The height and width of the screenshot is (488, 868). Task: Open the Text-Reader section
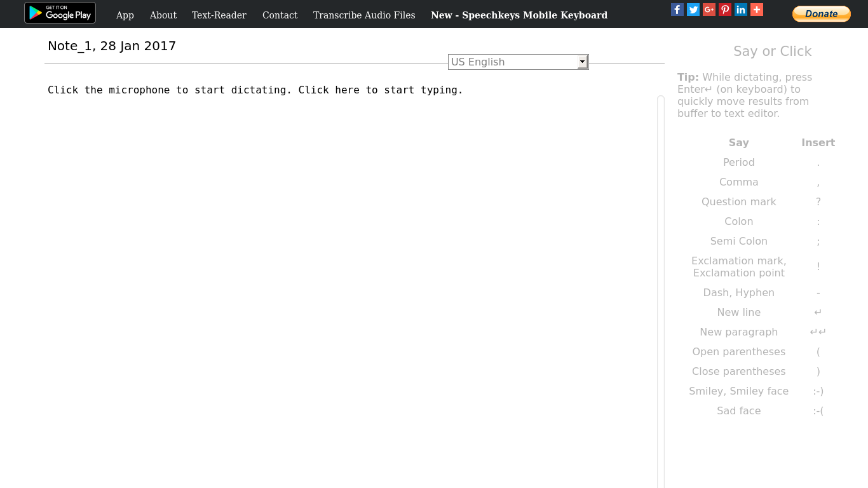219,15
